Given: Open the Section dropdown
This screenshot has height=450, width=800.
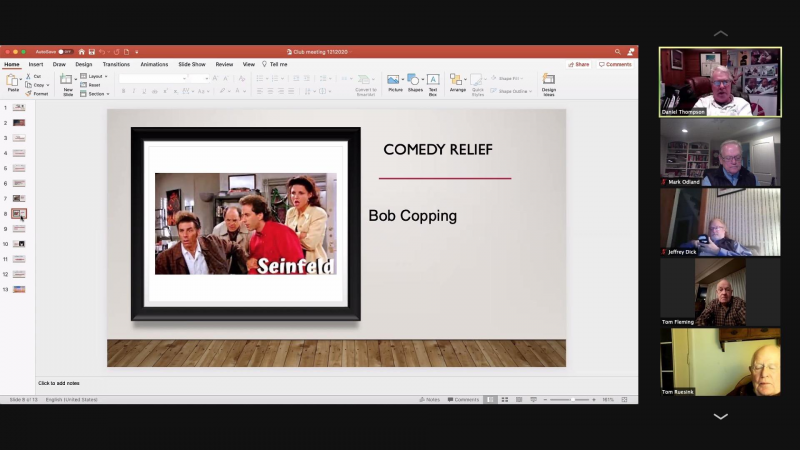Looking at the screenshot, I should tap(95, 94).
